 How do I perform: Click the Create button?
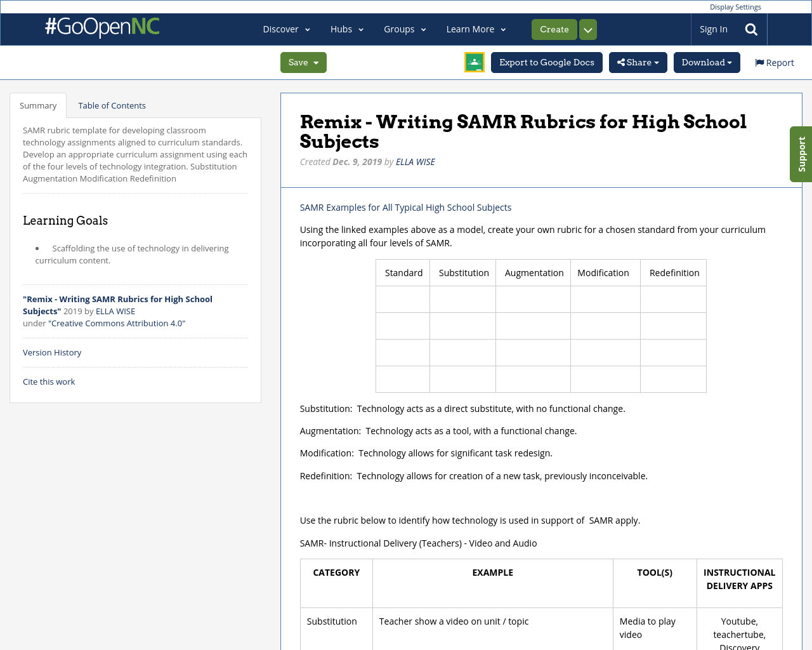[x=554, y=30]
